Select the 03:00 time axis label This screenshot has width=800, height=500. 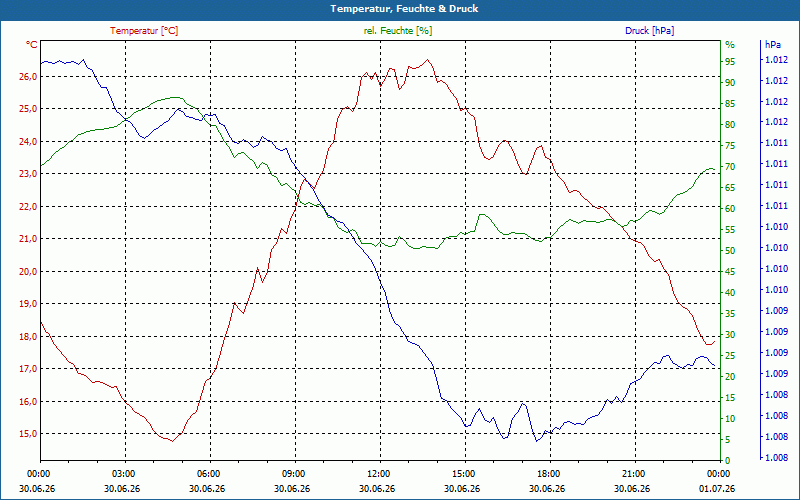coord(122,473)
